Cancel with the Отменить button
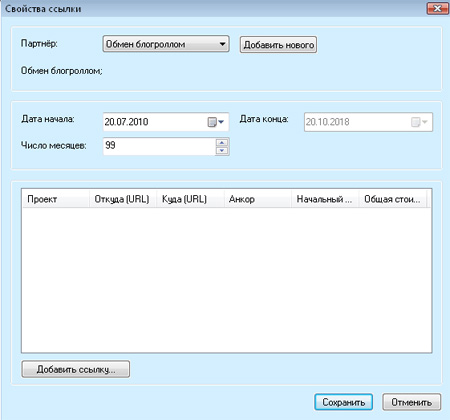Image resolution: width=450 pixels, height=420 pixels. coord(411,402)
